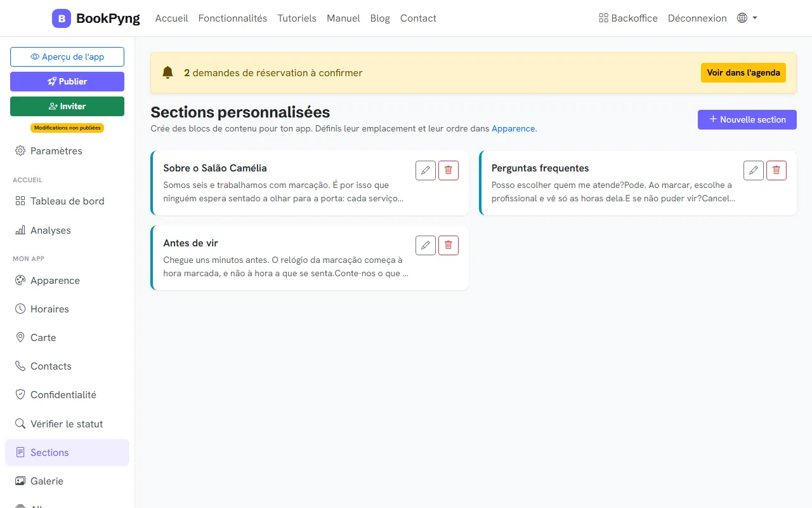Image resolution: width=812 pixels, height=508 pixels.
Task: Delete the Antes de vir section
Action: [x=449, y=245]
